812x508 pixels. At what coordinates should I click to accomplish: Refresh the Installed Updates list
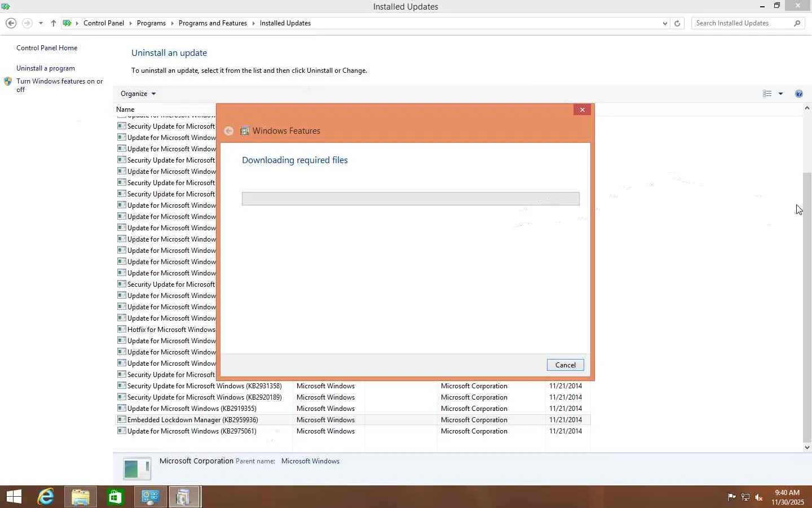tap(677, 23)
